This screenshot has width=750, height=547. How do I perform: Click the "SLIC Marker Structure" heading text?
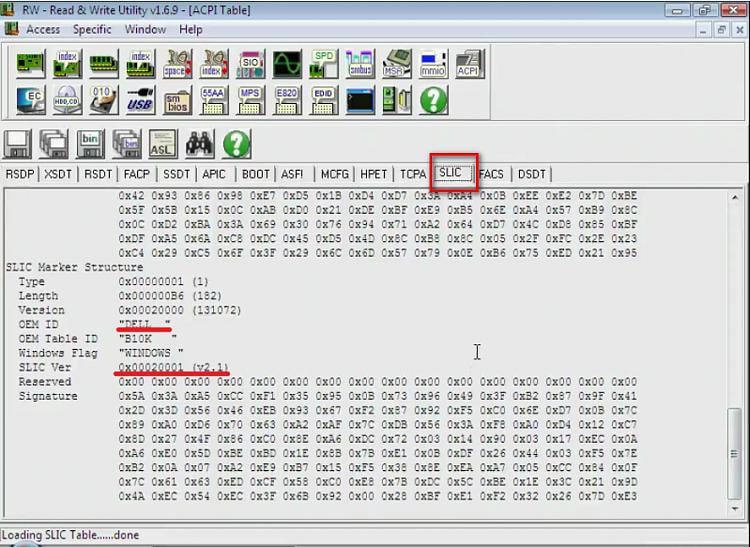pos(75,267)
